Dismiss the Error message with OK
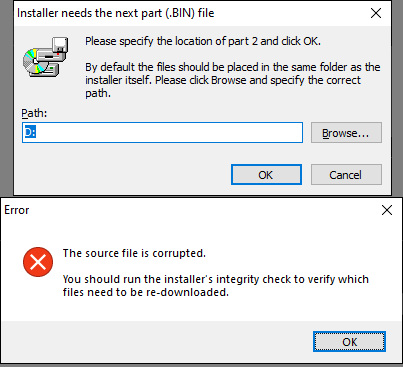The width and height of the screenshot is (403, 367). coord(349,342)
